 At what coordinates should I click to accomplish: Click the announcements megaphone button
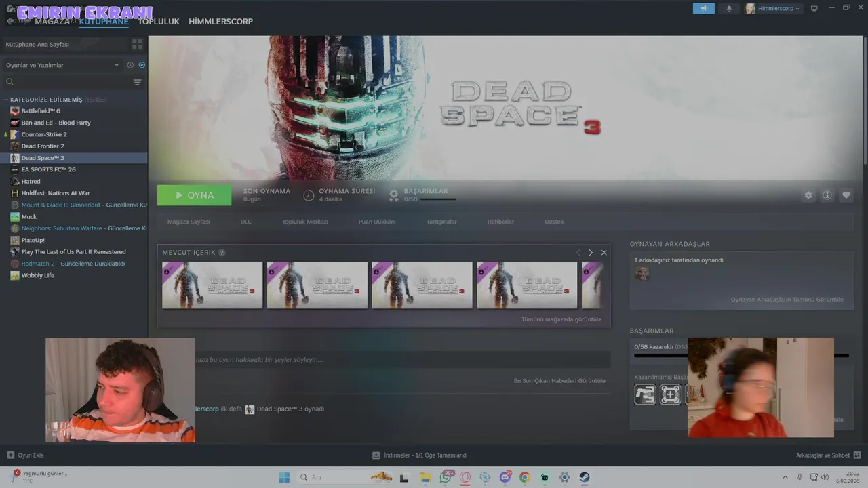pyautogui.click(x=704, y=8)
